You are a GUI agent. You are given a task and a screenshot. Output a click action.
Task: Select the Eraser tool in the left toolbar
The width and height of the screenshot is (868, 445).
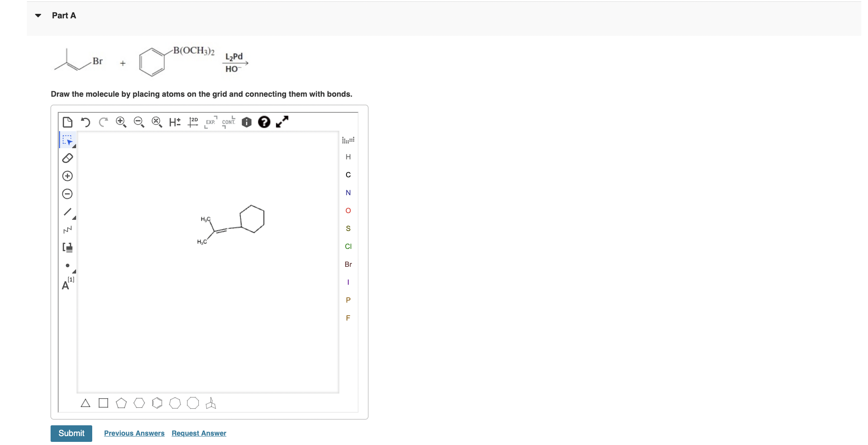coord(67,158)
